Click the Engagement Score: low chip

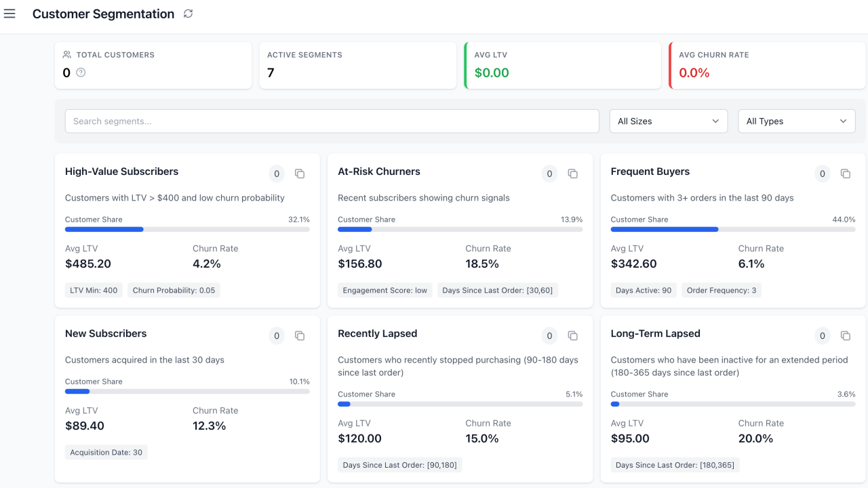384,289
